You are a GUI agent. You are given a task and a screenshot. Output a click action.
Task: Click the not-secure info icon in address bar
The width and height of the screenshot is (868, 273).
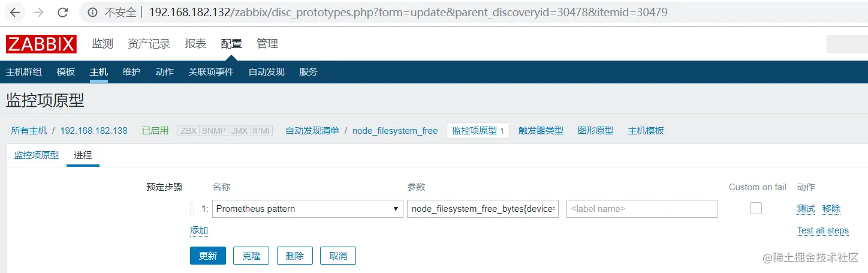point(92,12)
